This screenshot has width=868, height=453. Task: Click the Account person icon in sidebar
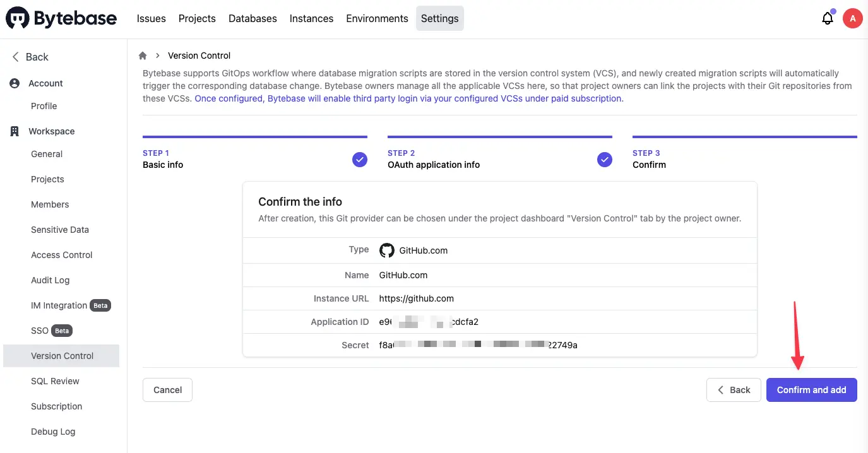click(14, 83)
